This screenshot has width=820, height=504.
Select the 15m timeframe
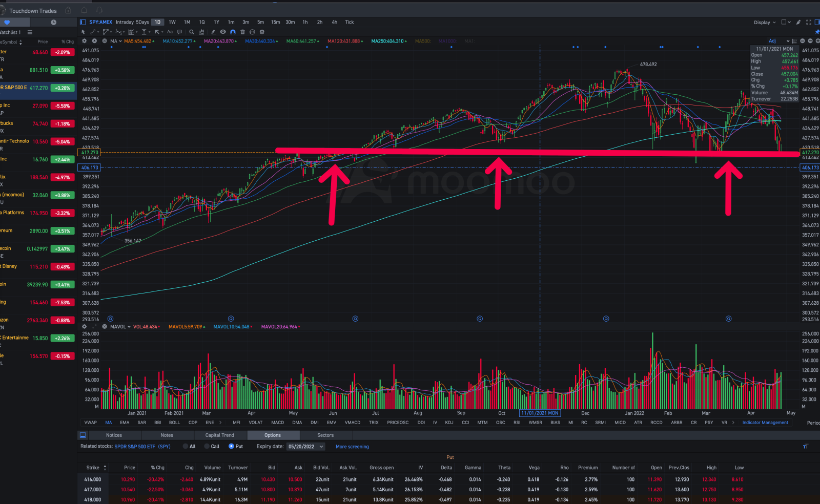[x=275, y=22]
